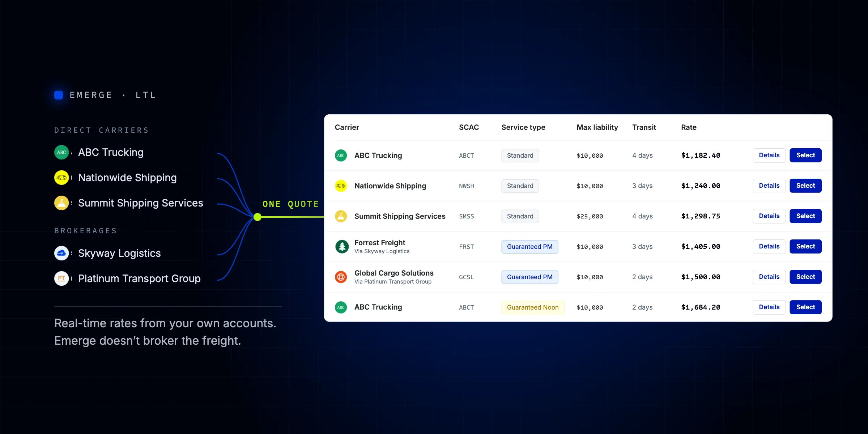Click the $1,240.00 rate
Image resolution: width=868 pixels, height=434 pixels.
pos(701,186)
